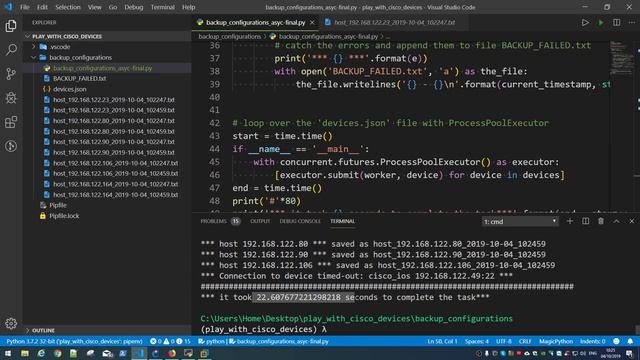Click the green run button in editor toolbar

[601, 22]
